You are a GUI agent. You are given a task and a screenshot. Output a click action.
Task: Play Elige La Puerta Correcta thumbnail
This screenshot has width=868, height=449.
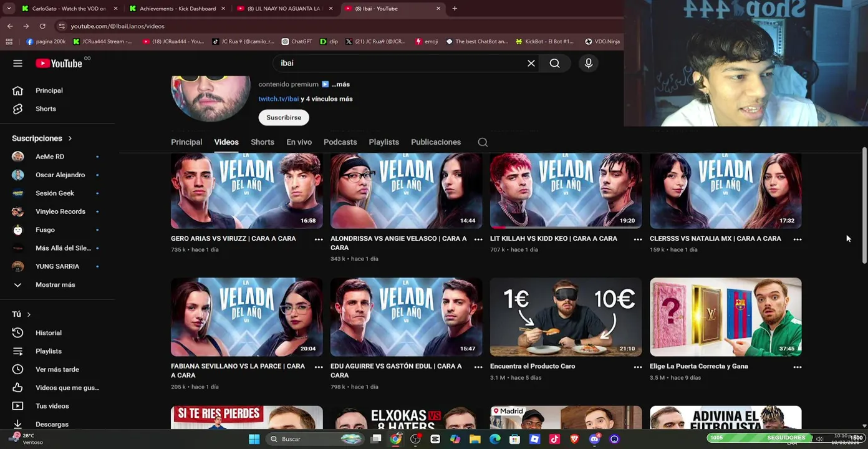(x=725, y=317)
